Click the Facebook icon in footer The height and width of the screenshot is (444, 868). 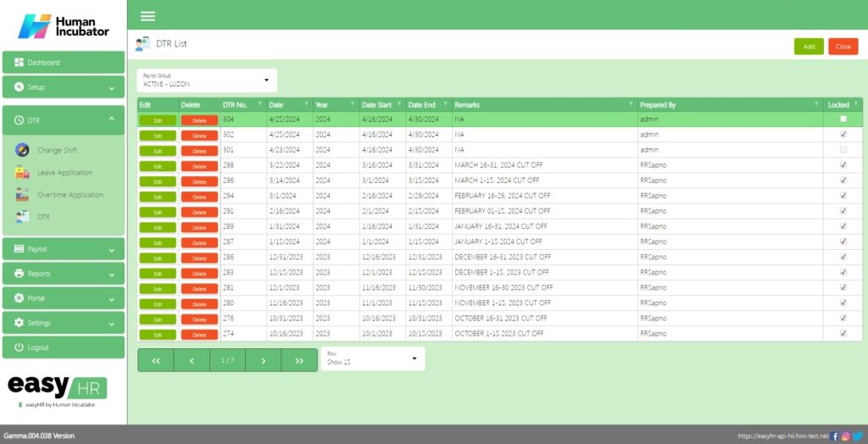point(835,436)
